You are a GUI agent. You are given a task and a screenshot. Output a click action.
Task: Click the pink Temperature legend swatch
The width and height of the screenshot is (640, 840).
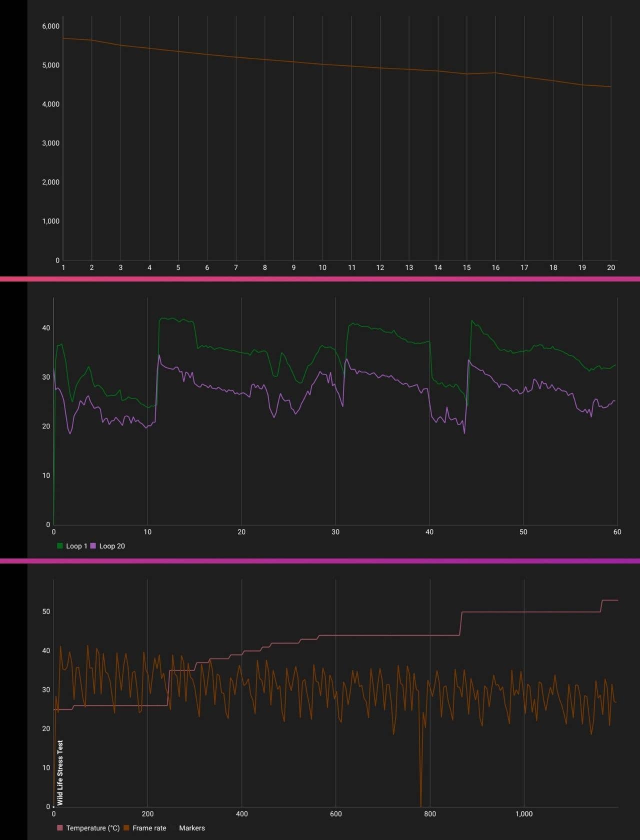(x=60, y=828)
